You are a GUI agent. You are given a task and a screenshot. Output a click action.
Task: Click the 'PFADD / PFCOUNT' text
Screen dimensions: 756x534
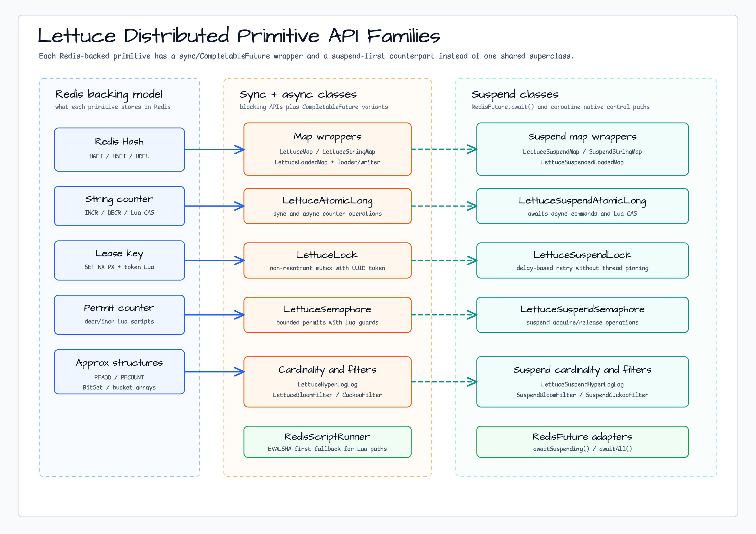pyautogui.click(x=119, y=377)
